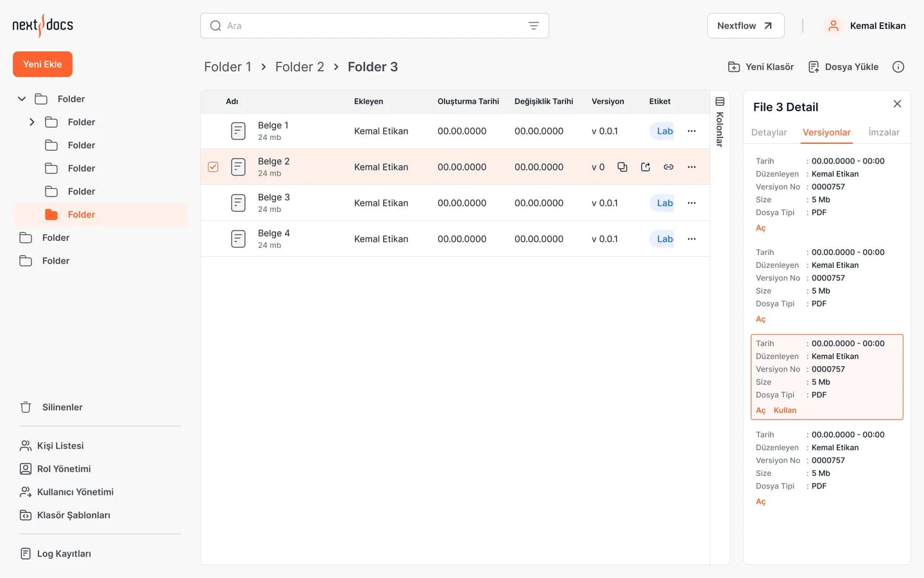This screenshot has height=578, width=924.
Task: Click the info icon near Dosya Yükle
Action: (x=898, y=67)
